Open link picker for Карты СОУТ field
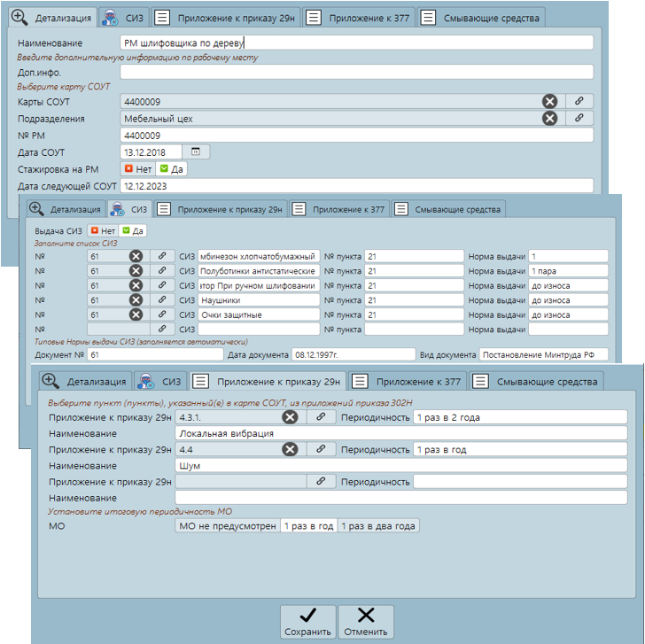645x644 pixels. tap(579, 101)
